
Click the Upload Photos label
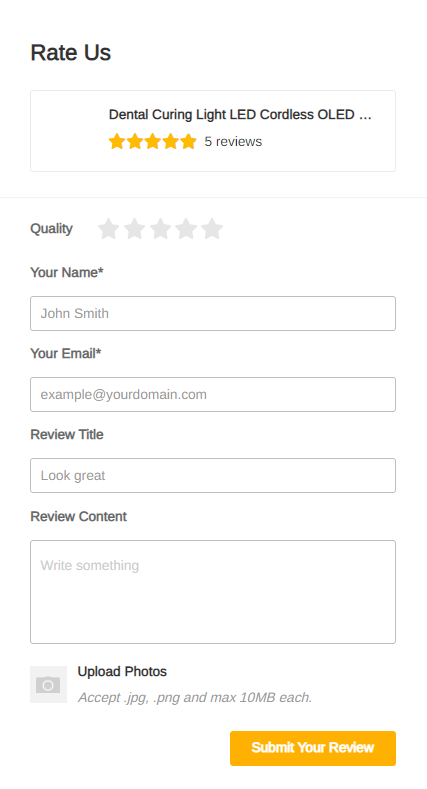(122, 671)
